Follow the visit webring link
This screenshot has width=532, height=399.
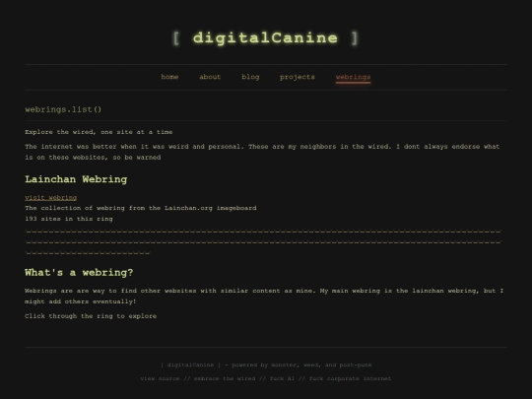(x=51, y=197)
